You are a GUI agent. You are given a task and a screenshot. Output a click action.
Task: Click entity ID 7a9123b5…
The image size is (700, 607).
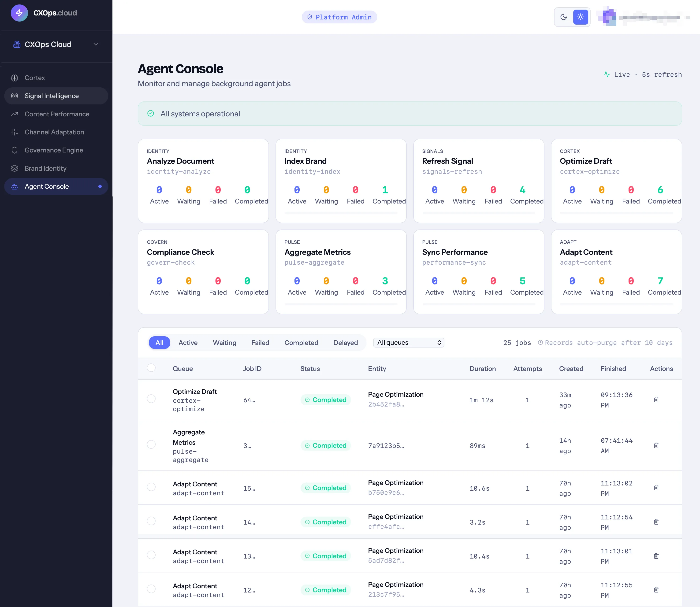click(x=386, y=446)
